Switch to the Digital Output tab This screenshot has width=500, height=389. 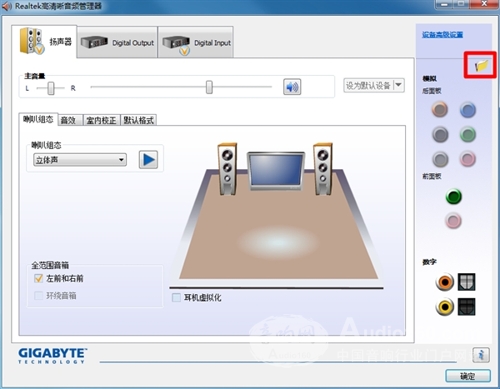tap(117, 42)
